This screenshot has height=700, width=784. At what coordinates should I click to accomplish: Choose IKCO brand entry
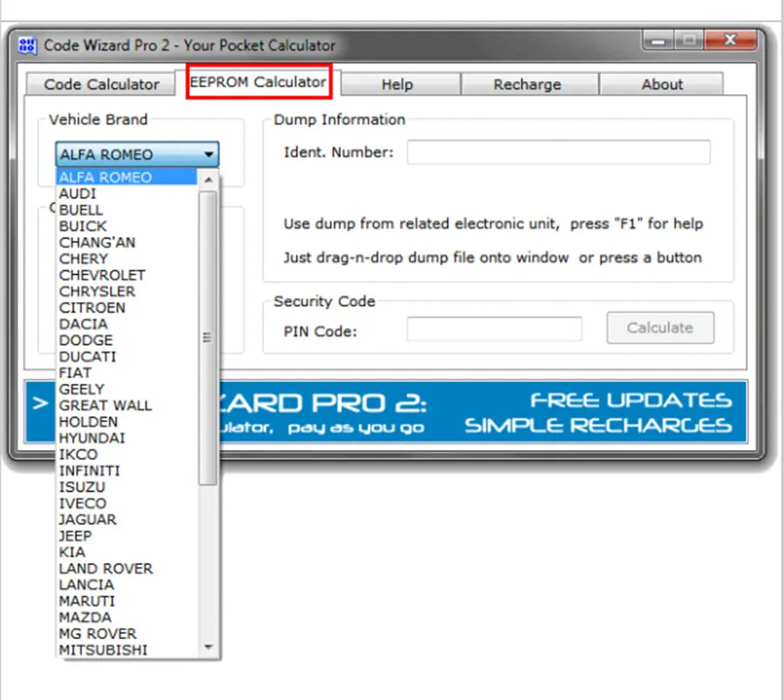[x=126, y=454]
